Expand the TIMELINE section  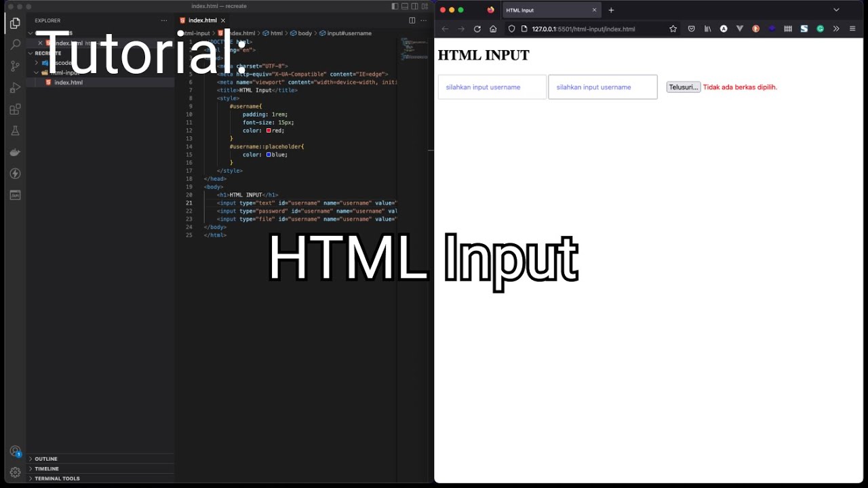tap(100, 468)
